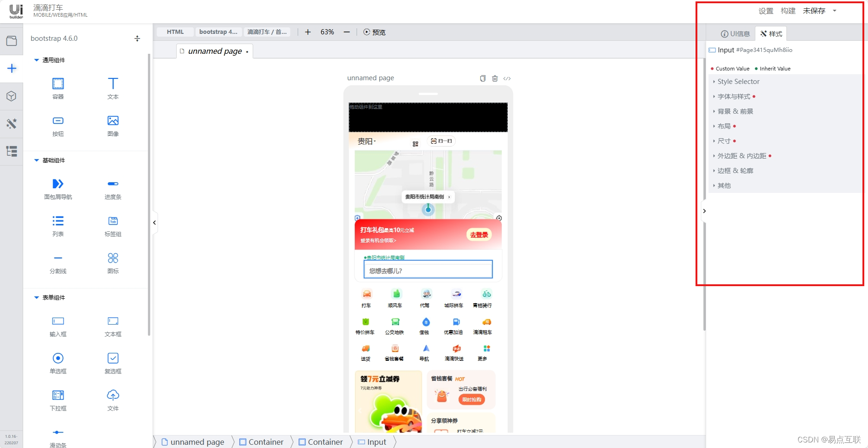This screenshot has height=448, width=868.
Task: Select the 文本 text component
Action: pyautogui.click(x=113, y=88)
